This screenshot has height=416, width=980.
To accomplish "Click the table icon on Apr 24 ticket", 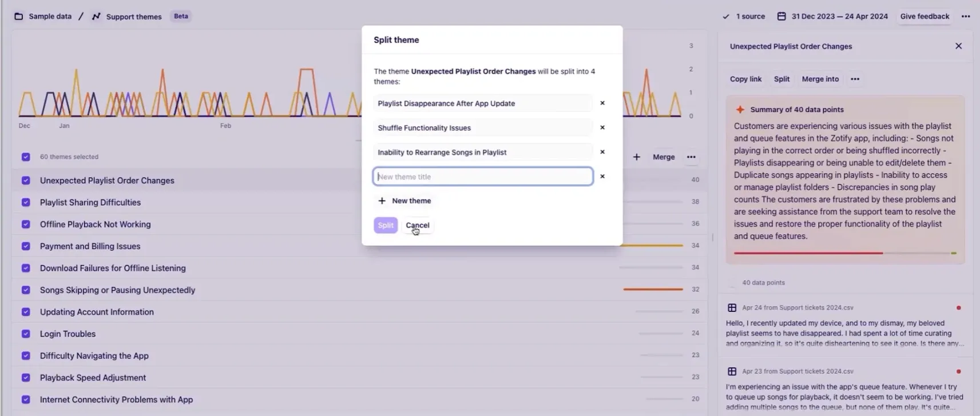I will pyautogui.click(x=732, y=307).
